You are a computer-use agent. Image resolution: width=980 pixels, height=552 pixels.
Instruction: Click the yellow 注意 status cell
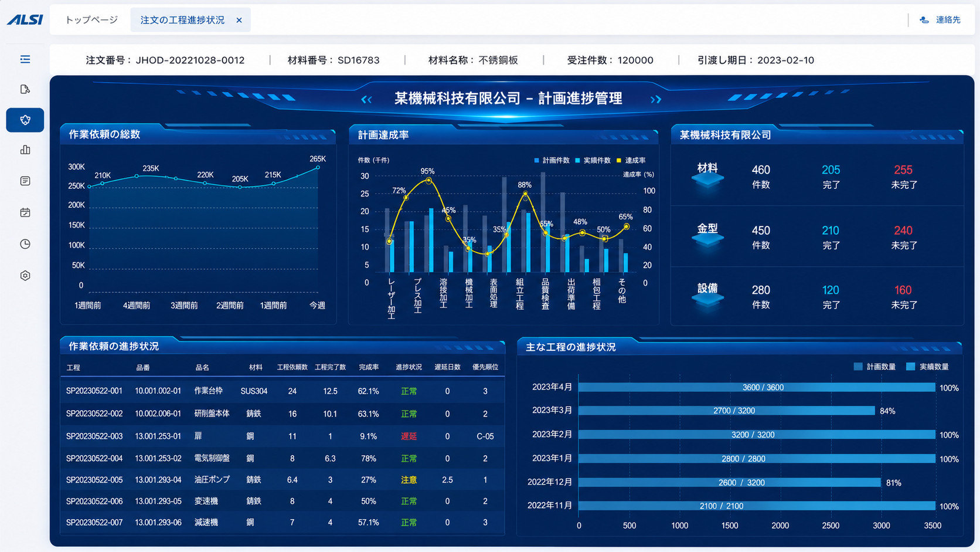tap(409, 480)
